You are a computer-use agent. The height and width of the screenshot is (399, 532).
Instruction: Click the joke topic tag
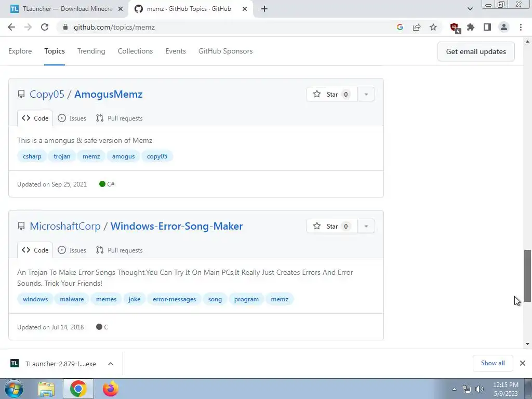tap(135, 299)
